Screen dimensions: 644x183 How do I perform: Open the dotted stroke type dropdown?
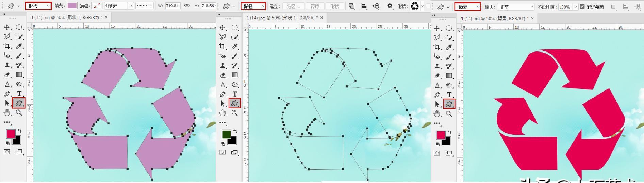click(x=144, y=6)
